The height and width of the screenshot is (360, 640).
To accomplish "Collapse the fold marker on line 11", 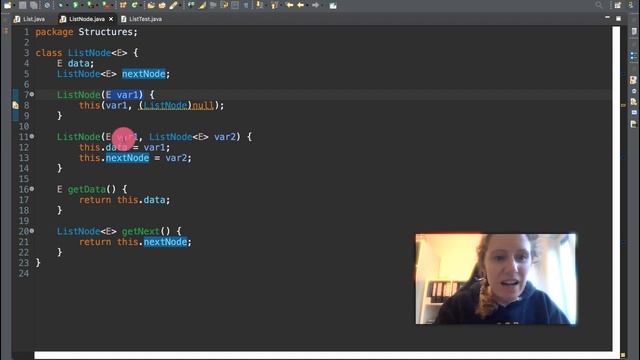I will [32, 137].
